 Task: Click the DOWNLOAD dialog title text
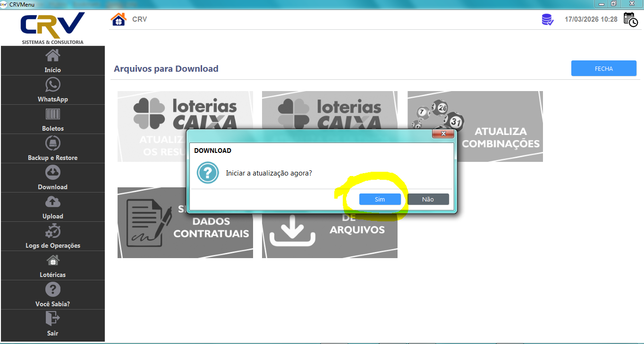tap(212, 151)
